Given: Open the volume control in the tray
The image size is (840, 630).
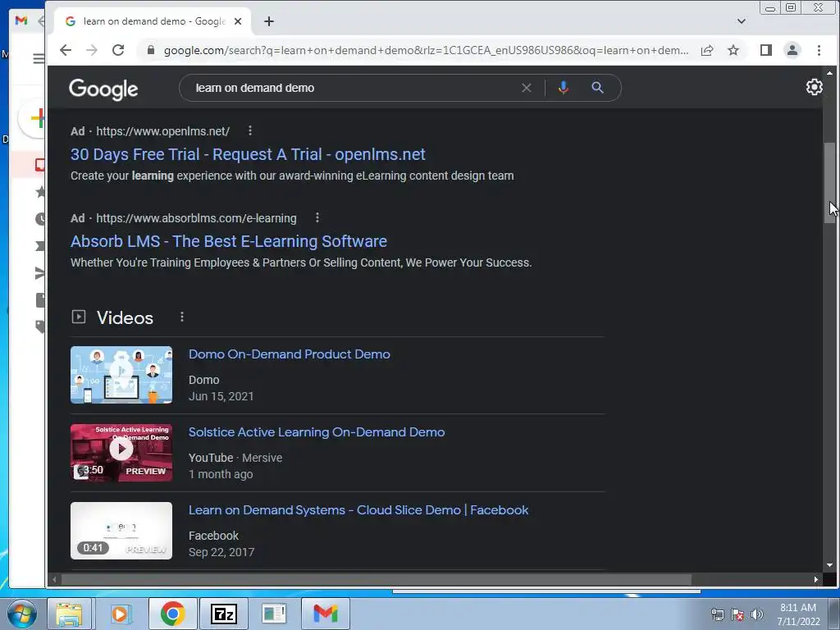Looking at the screenshot, I should [x=757, y=614].
